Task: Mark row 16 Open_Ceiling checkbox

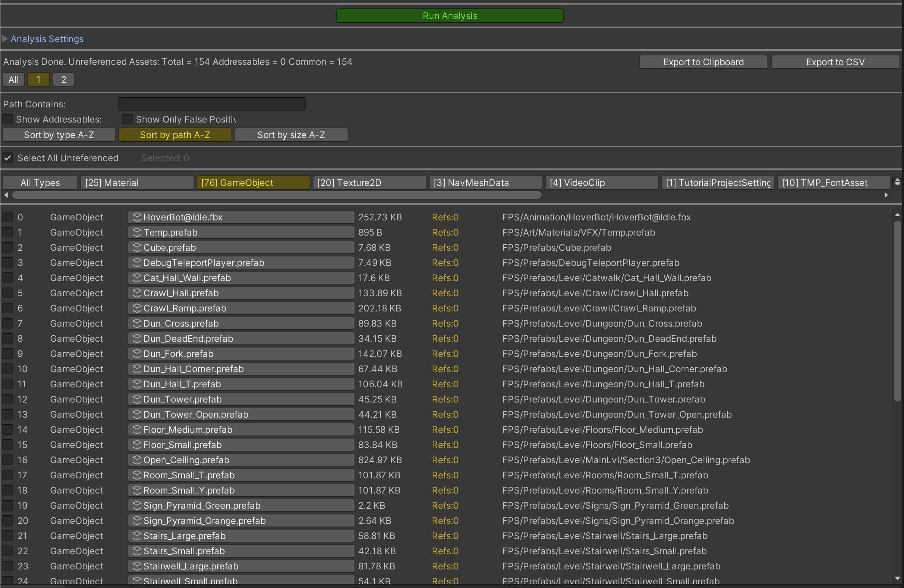Action: [x=8, y=460]
